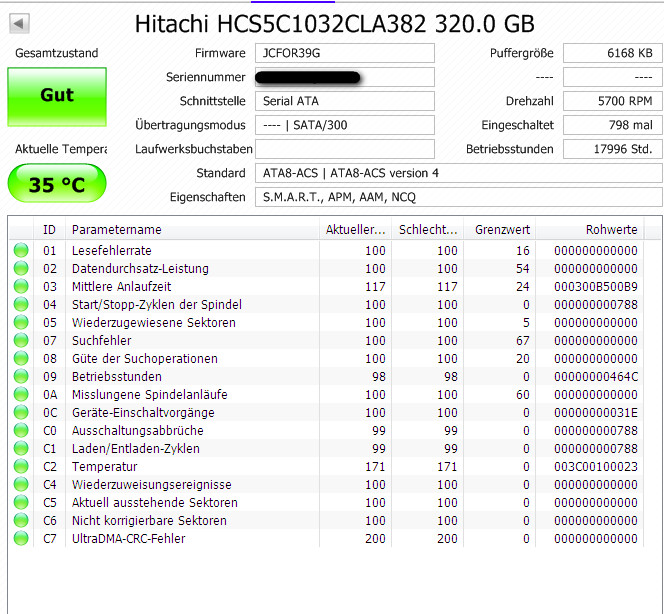Image resolution: width=664 pixels, height=614 pixels.
Task: Click status icon for Nicht korrigierbare Sektoren
Action: click(21, 520)
